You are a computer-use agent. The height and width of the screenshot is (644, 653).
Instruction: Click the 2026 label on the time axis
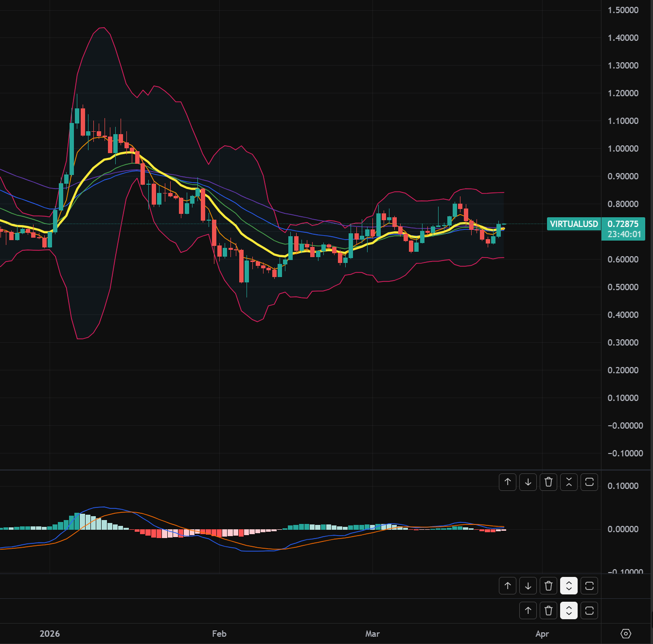pyautogui.click(x=50, y=634)
